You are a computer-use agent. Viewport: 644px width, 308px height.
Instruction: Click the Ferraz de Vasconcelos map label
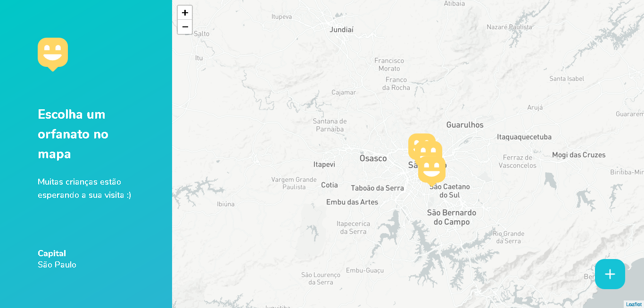pos(518,162)
